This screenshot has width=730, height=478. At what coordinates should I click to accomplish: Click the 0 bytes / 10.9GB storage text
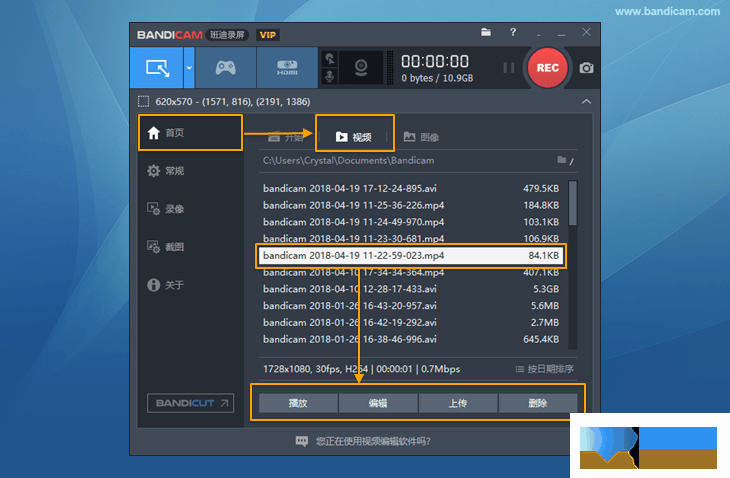[437, 78]
